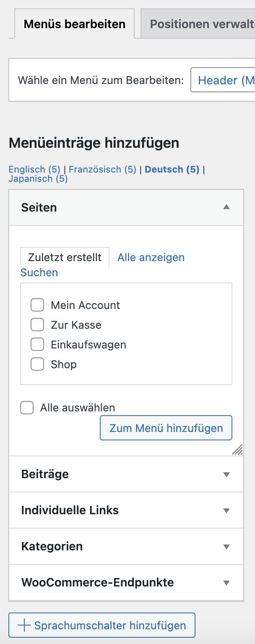Check the Mein Account checkbox

(37, 305)
